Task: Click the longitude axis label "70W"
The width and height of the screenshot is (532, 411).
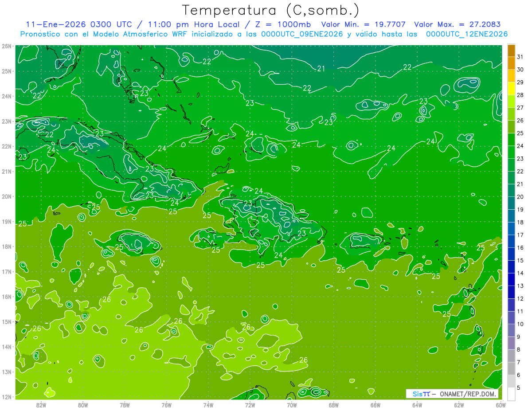Action: click(292, 405)
